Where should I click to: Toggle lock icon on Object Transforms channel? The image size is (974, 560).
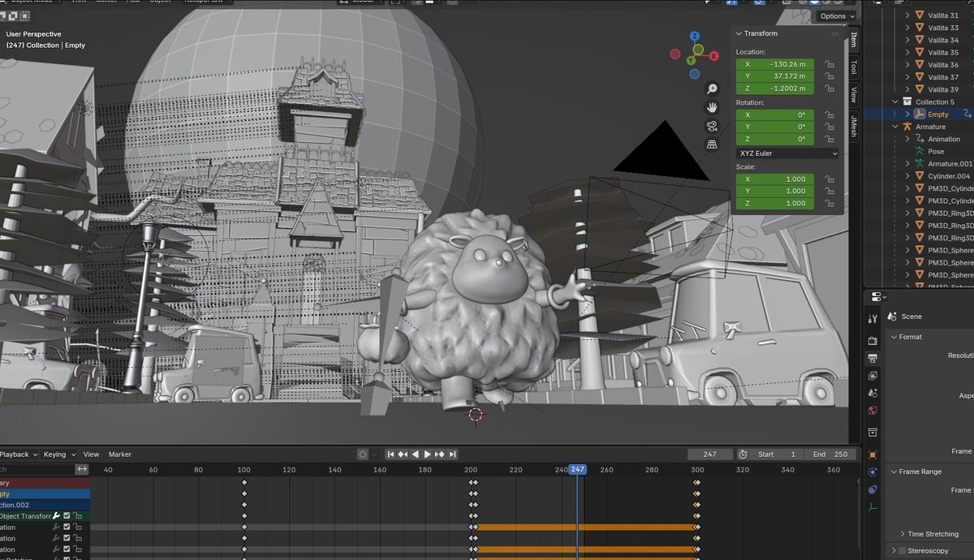[x=77, y=515]
